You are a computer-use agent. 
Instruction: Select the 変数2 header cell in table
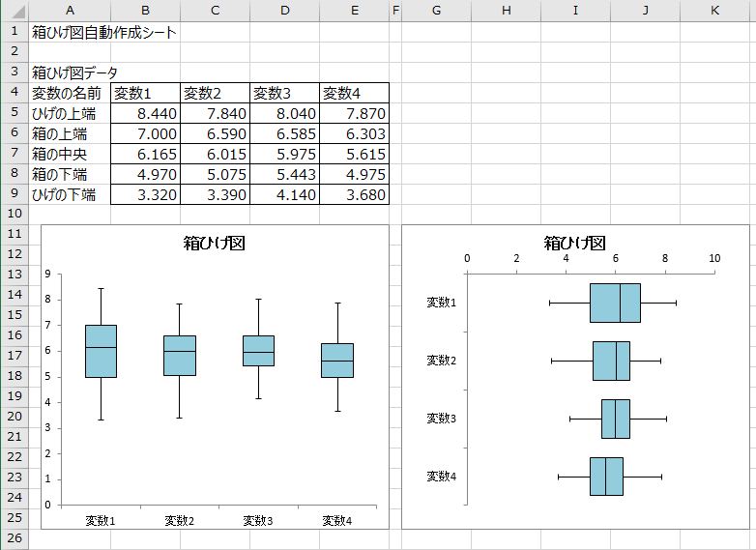215,93
